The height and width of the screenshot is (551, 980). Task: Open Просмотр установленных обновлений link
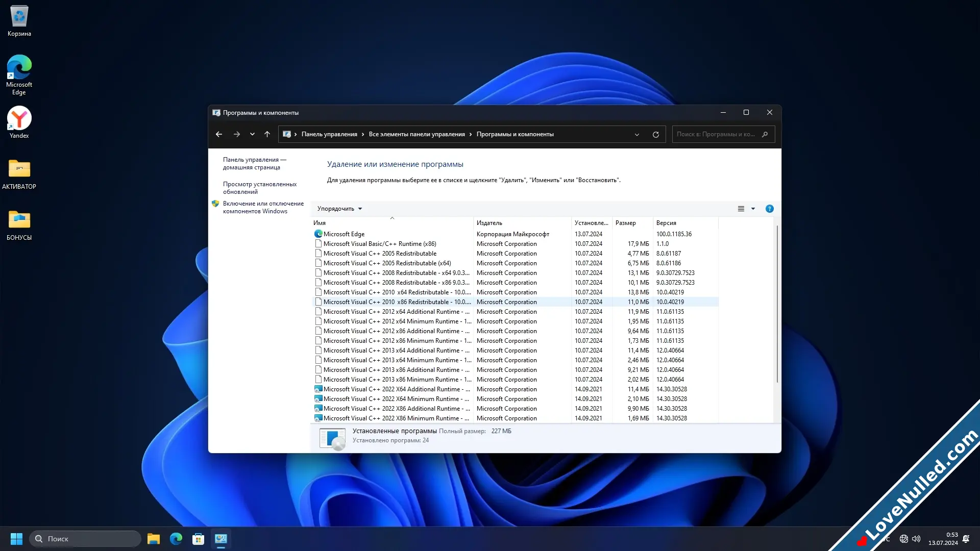[260, 188]
